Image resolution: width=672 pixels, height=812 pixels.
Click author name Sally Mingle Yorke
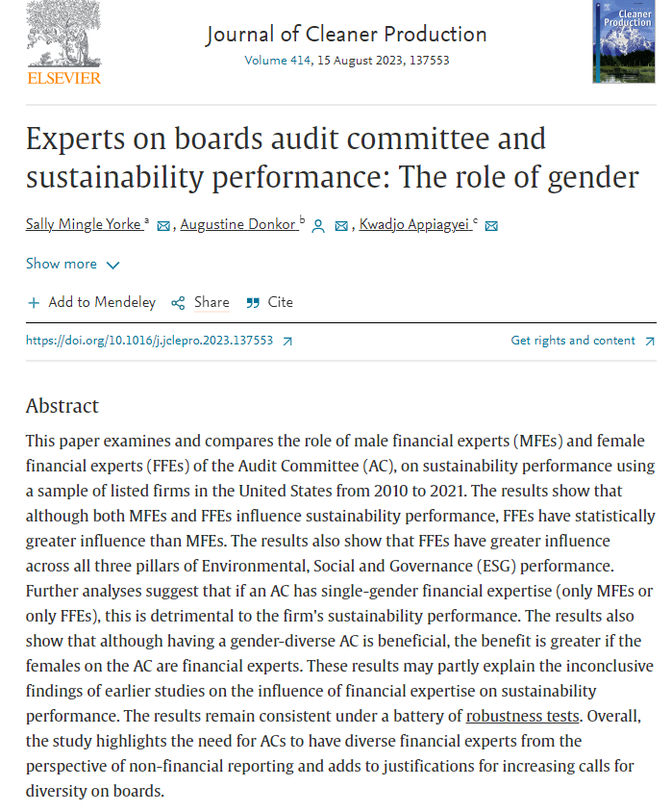tap(85, 224)
